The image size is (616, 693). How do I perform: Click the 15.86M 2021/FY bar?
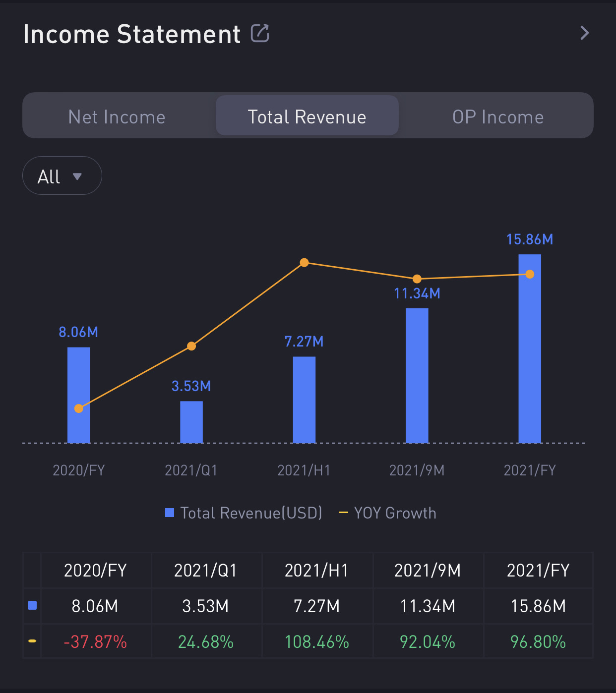[x=529, y=348]
